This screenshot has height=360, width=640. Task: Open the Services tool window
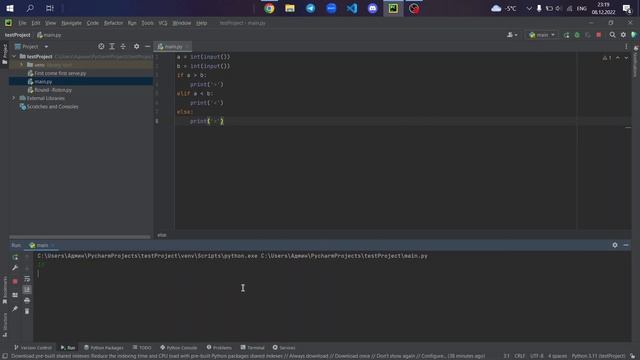click(x=284, y=348)
